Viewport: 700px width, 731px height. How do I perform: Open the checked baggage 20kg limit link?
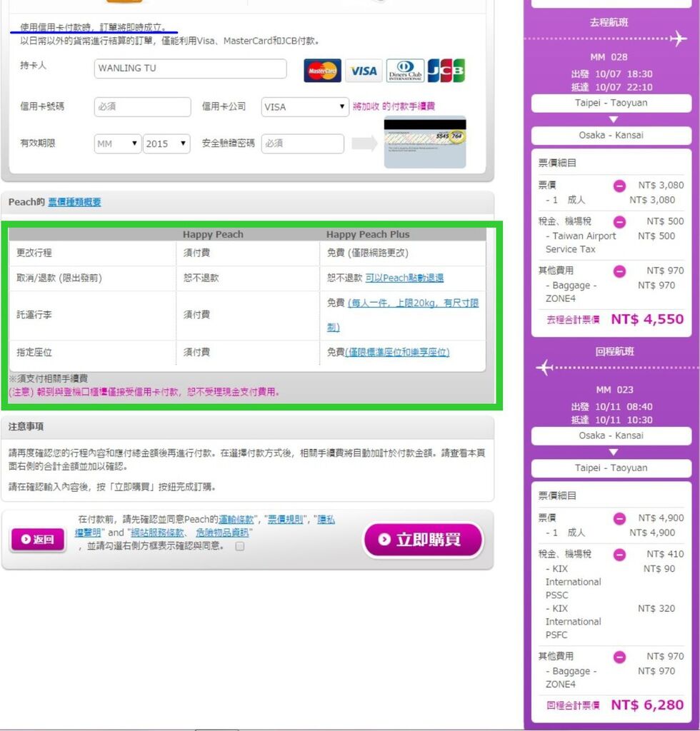[403, 315]
